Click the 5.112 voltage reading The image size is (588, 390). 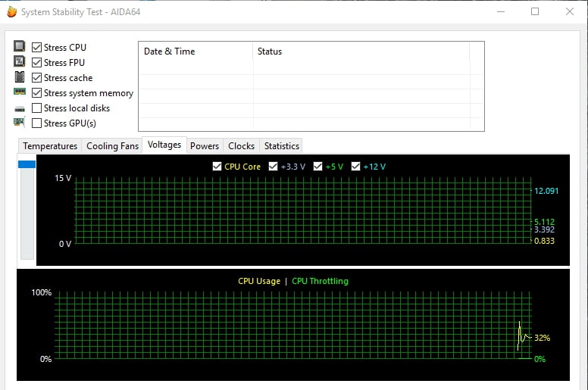544,222
